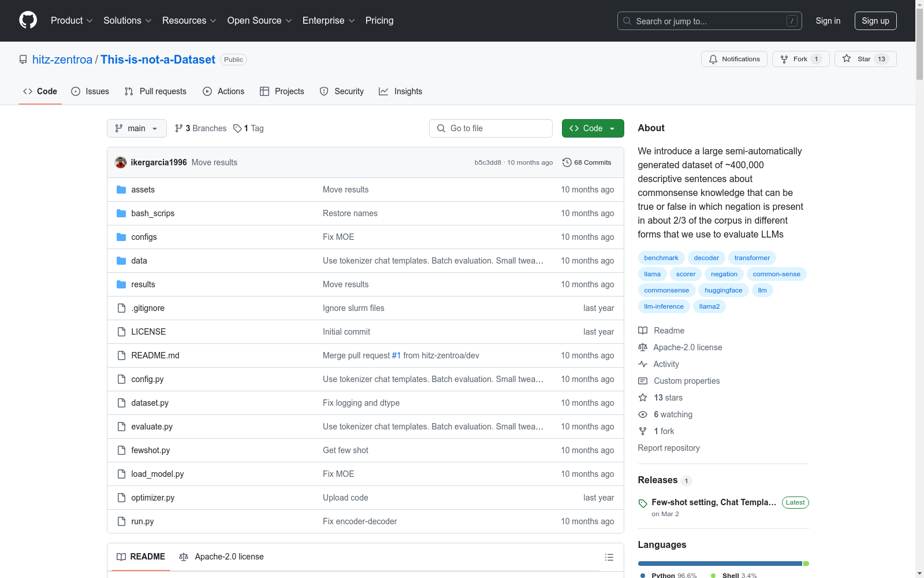Click the huggingface topic tag
This screenshot has width=924, height=578.
click(724, 290)
